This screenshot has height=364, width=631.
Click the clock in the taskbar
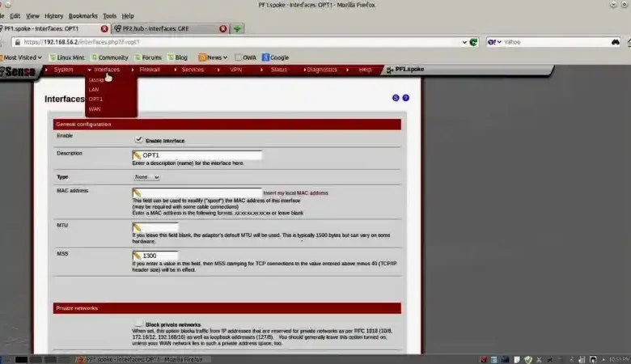(x=620, y=359)
